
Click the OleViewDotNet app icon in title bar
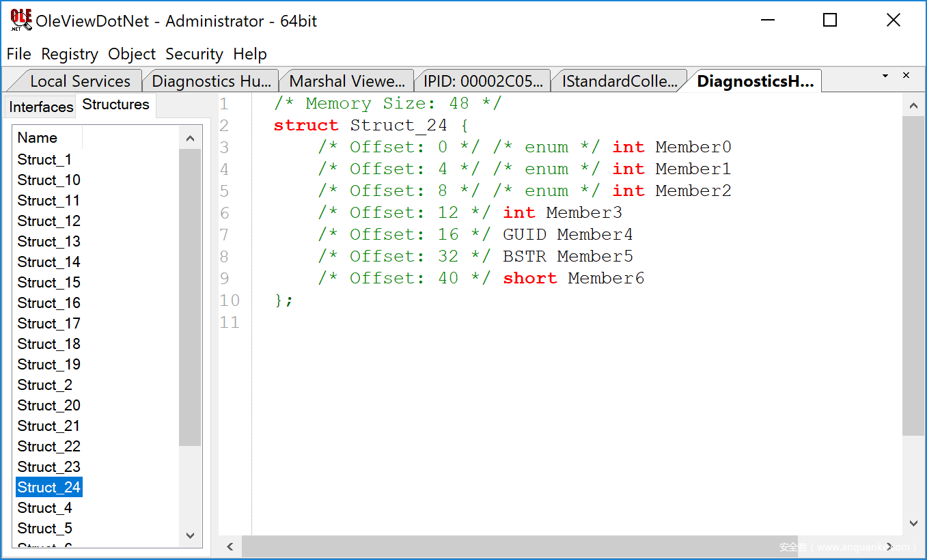tap(20, 20)
